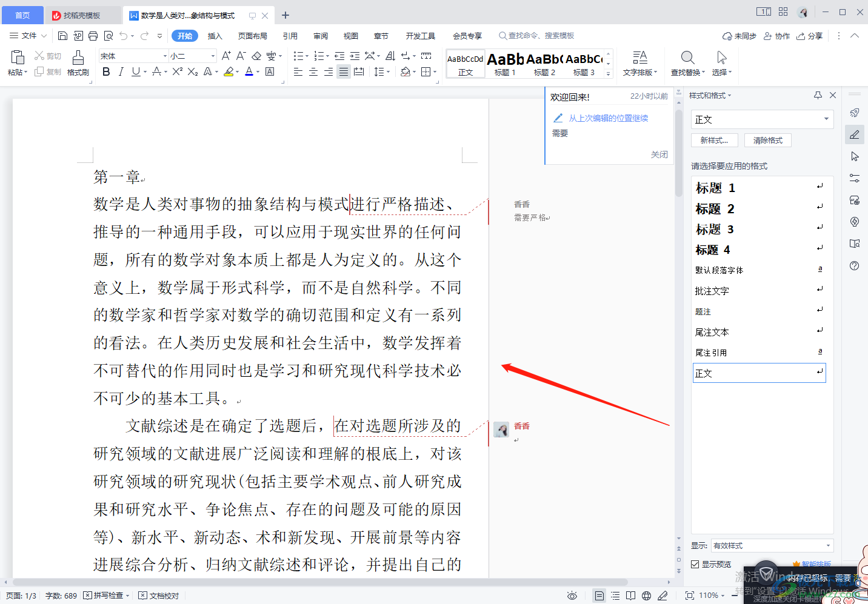Switch to reading layout book icon
Image resolution: width=868 pixels, height=604 pixels.
pos(631,596)
